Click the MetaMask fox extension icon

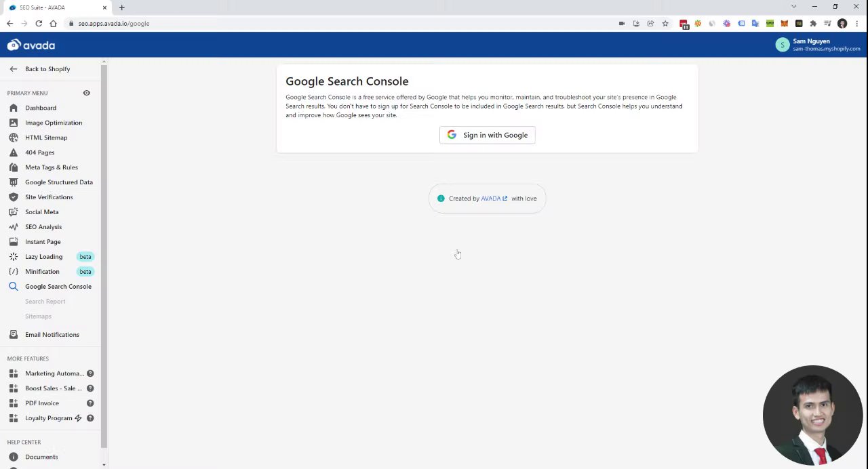point(784,23)
